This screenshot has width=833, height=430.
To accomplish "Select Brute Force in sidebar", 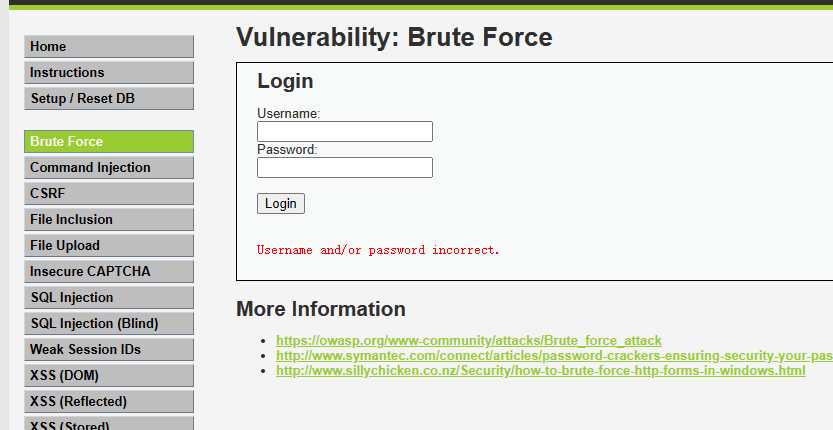I will 108,142.
